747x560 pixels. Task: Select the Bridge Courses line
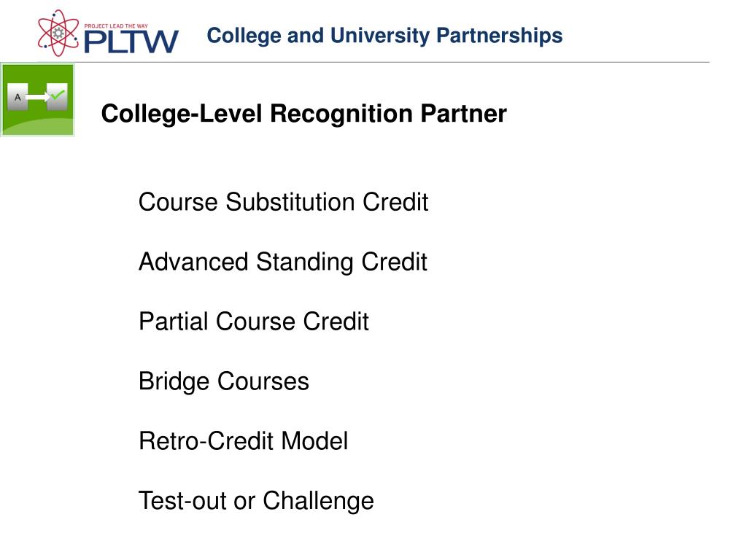click(x=224, y=381)
